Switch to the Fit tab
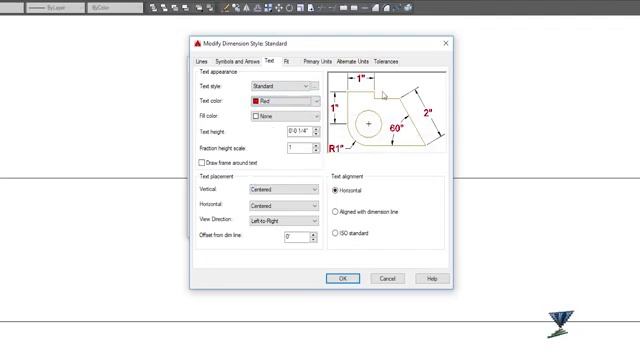The width and height of the screenshot is (640, 360). (x=287, y=62)
